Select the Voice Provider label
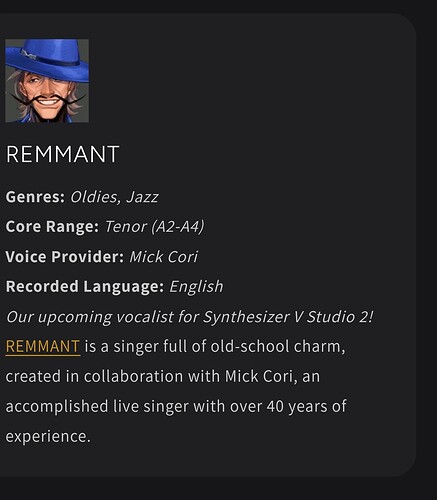 (65, 257)
